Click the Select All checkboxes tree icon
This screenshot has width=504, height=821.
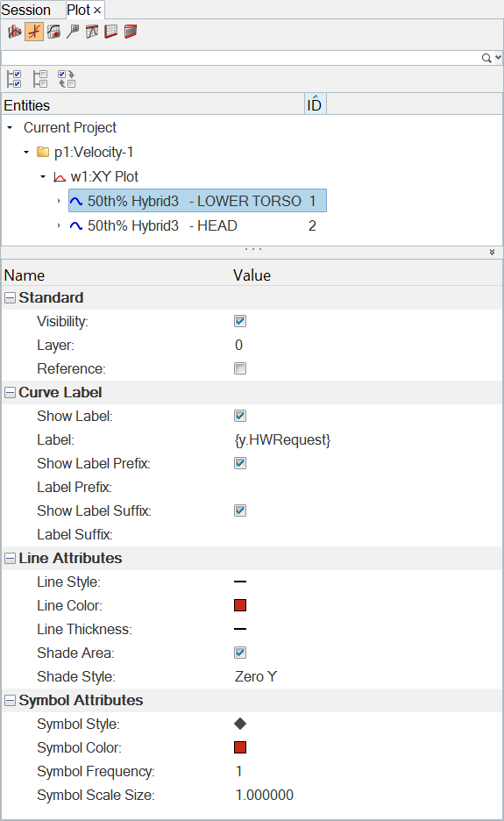[x=14, y=79]
